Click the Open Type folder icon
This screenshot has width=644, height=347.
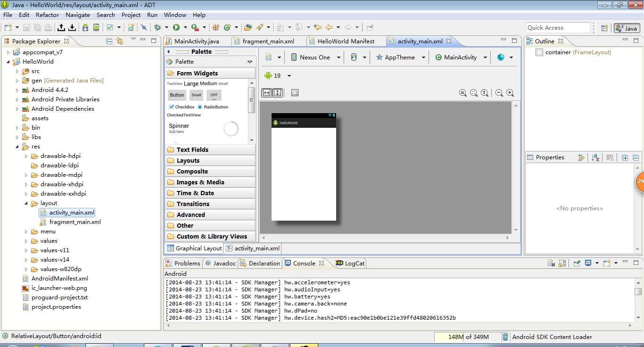[248, 28]
